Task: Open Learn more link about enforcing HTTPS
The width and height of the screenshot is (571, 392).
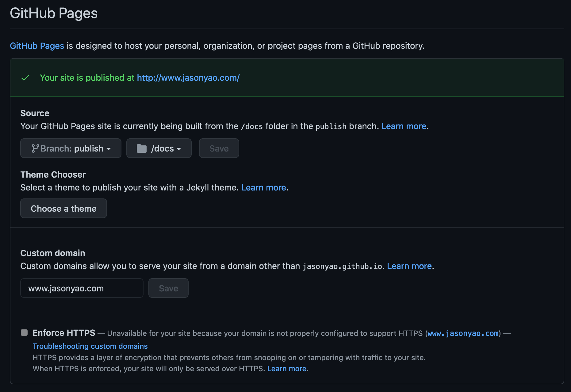Action: 287,368
